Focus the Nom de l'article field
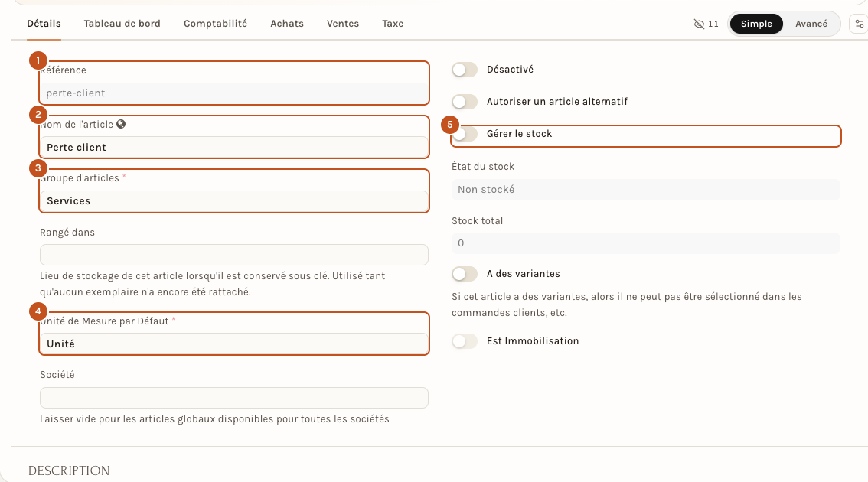Screen dimensions: 868x482 [x=234, y=147]
